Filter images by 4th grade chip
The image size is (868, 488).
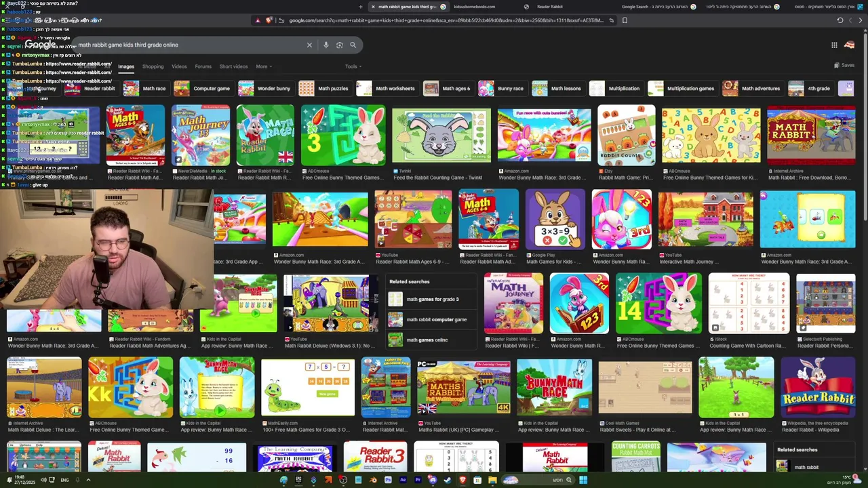(x=810, y=88)
